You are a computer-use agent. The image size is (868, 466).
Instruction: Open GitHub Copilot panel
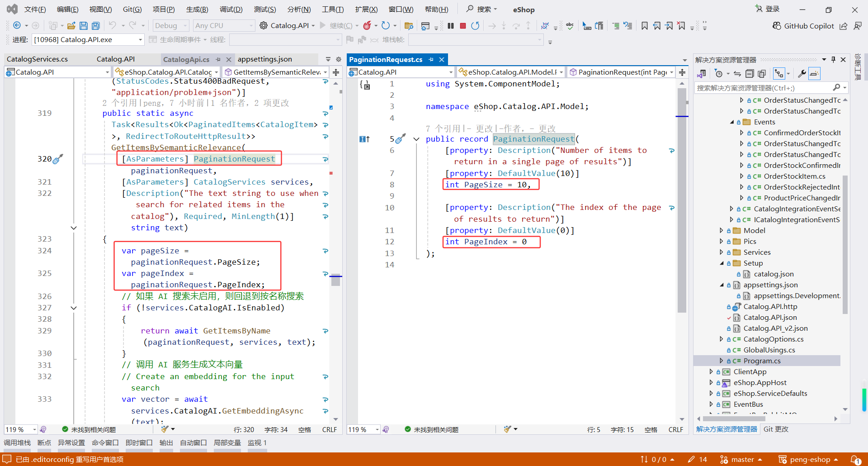pos(803,26)
